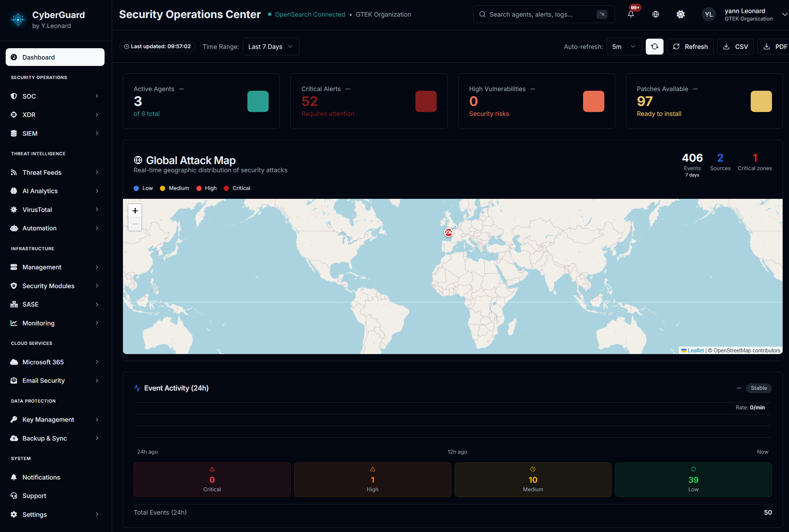This screenshot has width=789, height=532.
Task: Open the Email Security menu entry
Action: coord(43,380)
